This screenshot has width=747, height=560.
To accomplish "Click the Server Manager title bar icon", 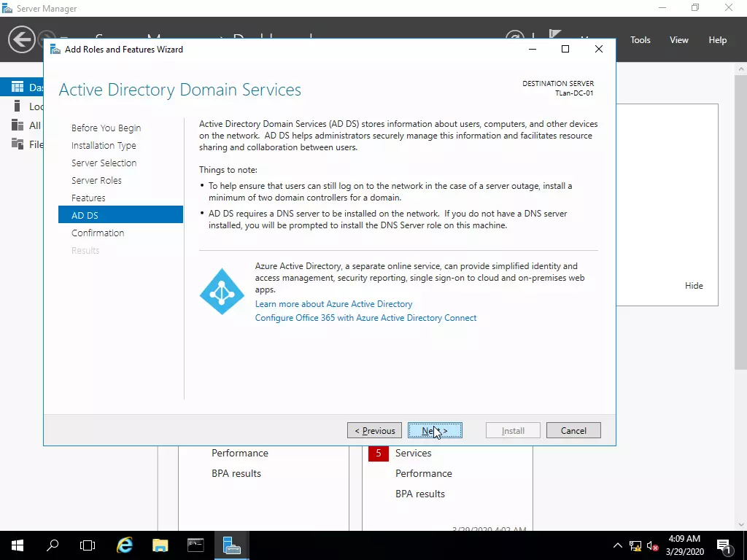I will pos(7,8).
